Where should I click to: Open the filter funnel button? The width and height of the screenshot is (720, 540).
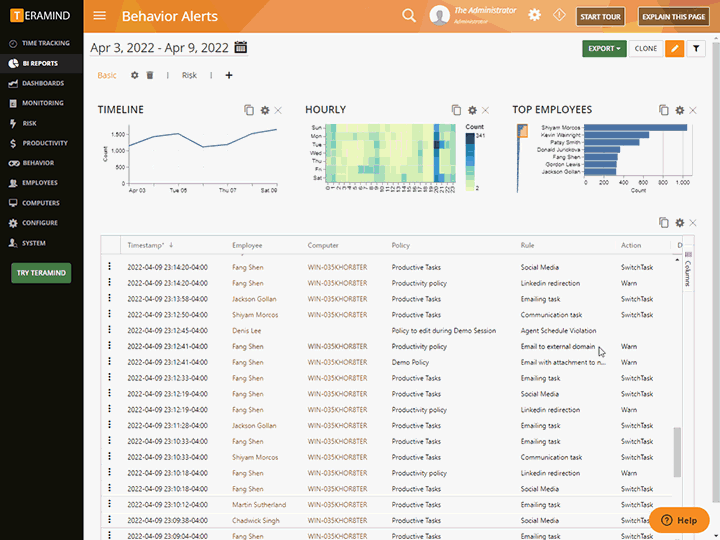(697, 48)
